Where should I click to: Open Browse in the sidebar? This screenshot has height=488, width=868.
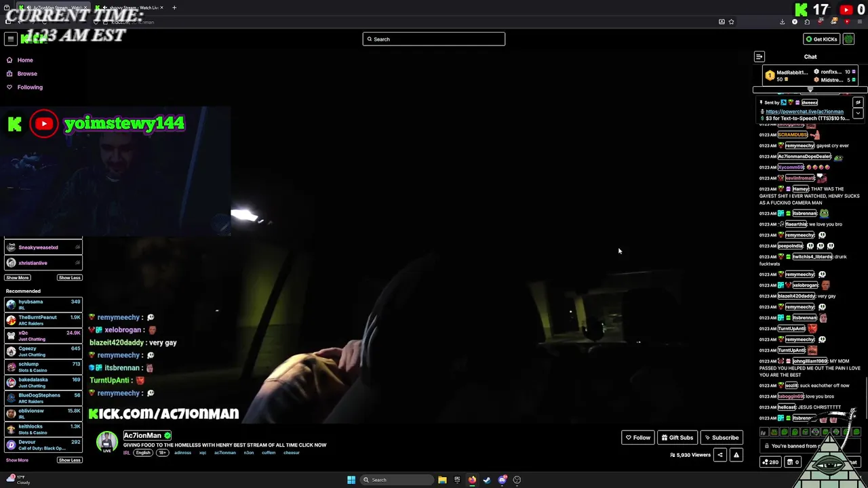(26, 74)
